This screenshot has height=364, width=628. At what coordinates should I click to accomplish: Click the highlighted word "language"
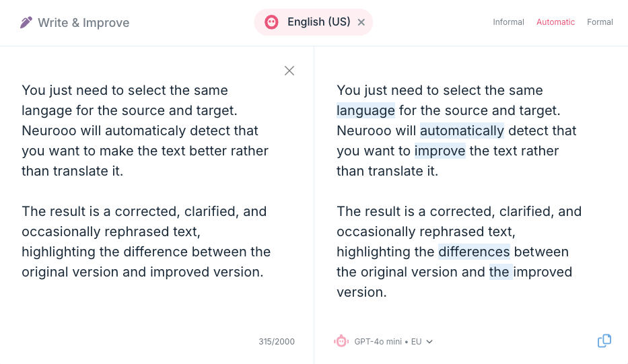pyautogui.click(x=365, y=110)
